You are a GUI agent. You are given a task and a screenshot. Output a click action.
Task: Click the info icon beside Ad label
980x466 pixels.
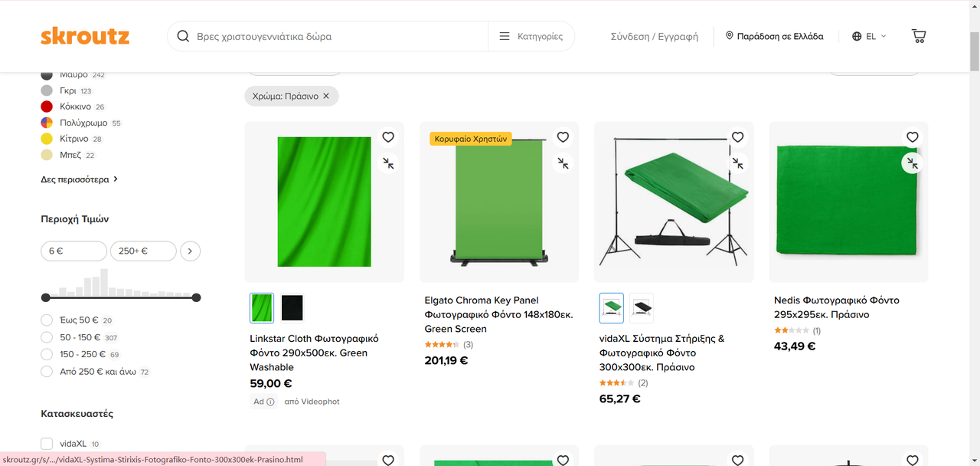coord(270,402)
